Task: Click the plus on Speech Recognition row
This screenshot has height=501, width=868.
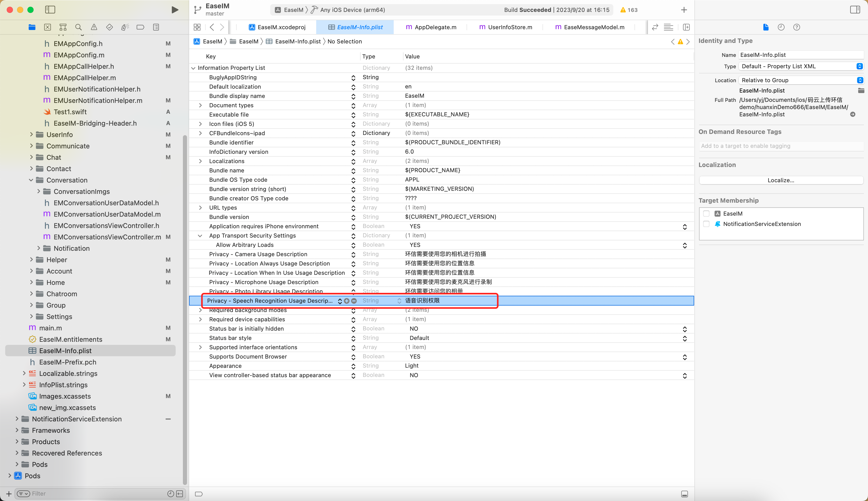Action: point(346,301)
